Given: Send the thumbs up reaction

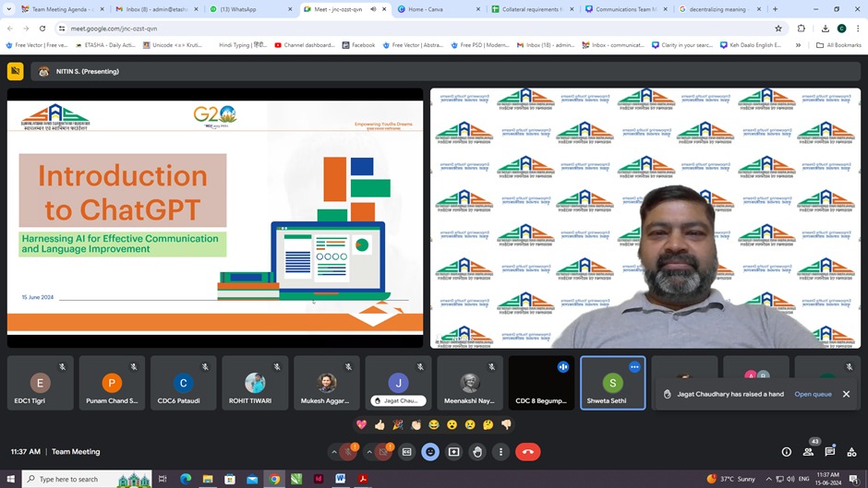Looking at the screenshot, I should (x=380, y=424).
